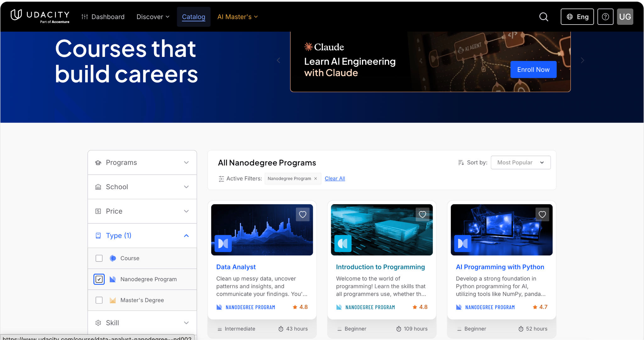Click the Introduction to Programming badge icon
This screenshot has width=644, height=340.
pos(343,244)
